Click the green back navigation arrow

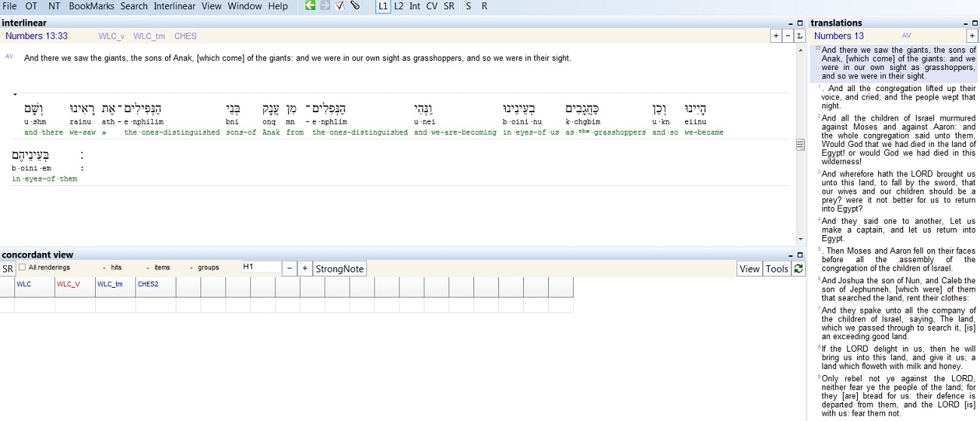point(310,6)
